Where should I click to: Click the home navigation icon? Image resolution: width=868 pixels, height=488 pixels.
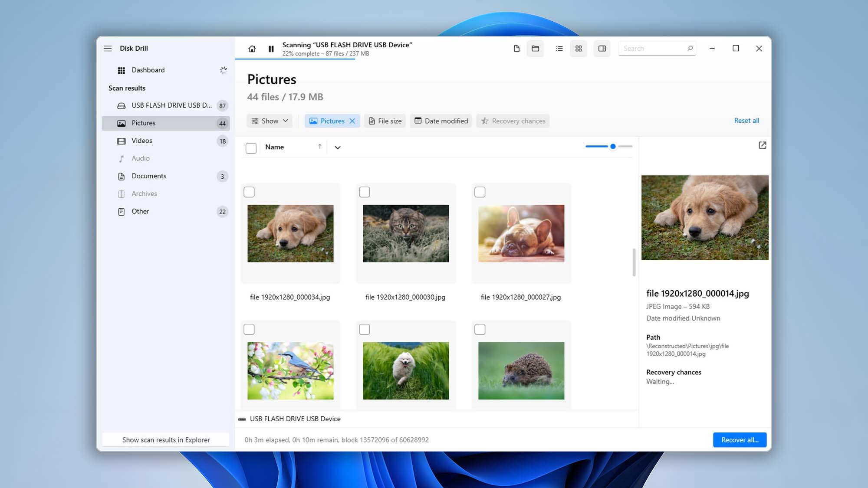pyautogui.click(x=251, y=48)
